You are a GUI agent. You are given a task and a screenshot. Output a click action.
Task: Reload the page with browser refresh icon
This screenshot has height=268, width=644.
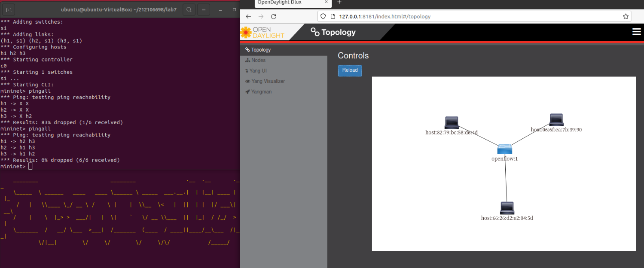pyautogui.click(x=273, y=16)
